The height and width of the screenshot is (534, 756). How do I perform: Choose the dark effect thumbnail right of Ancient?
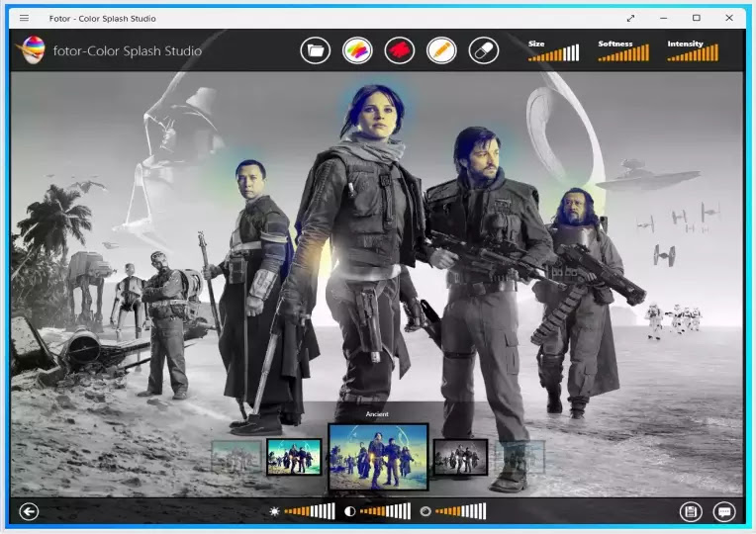pos(460,457)
